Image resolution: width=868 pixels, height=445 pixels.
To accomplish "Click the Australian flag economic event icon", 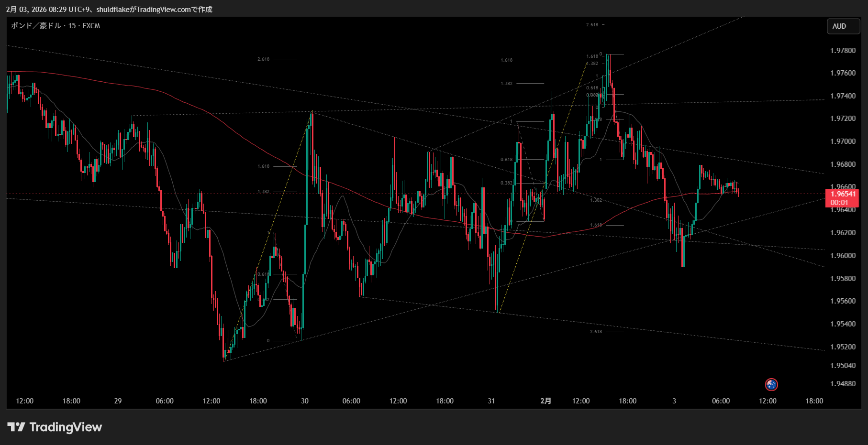I will point(771,384).
